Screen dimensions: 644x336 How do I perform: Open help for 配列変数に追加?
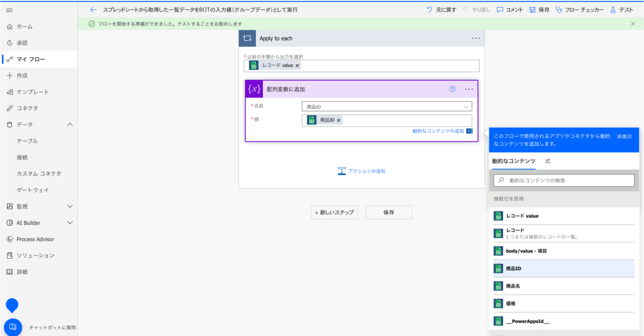pyautogui.click(x=452, y=89)
